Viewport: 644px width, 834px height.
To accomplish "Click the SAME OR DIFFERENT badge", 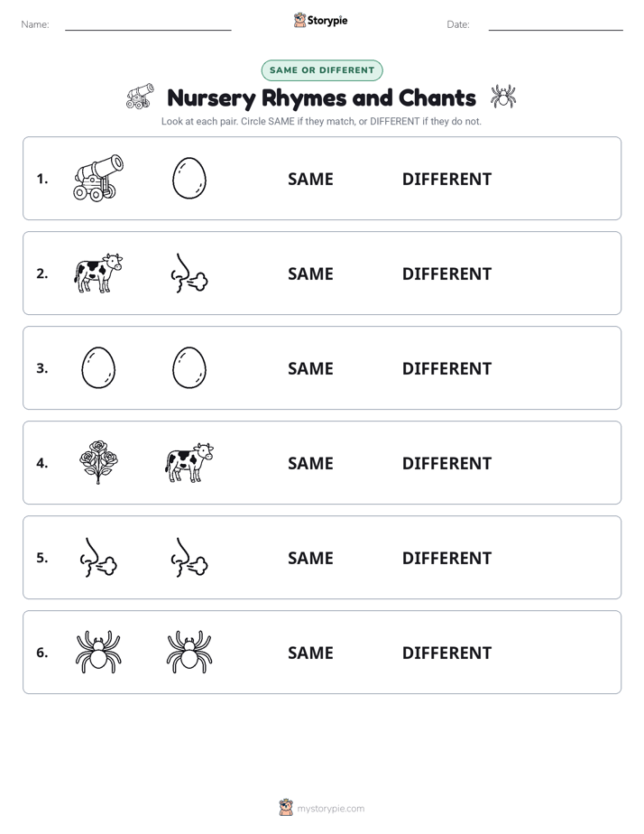I will (x=322, y=70).
